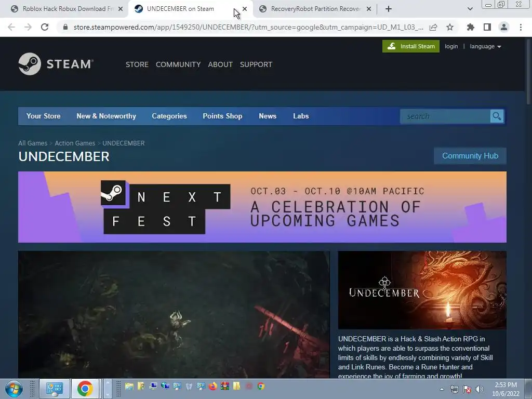Open the Your Store menu

coord(44,116)
